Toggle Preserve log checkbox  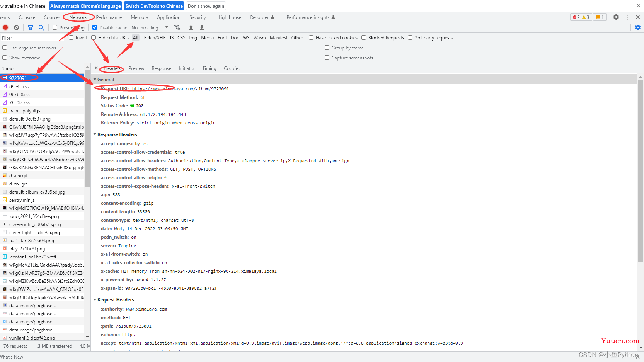(55, 27)
